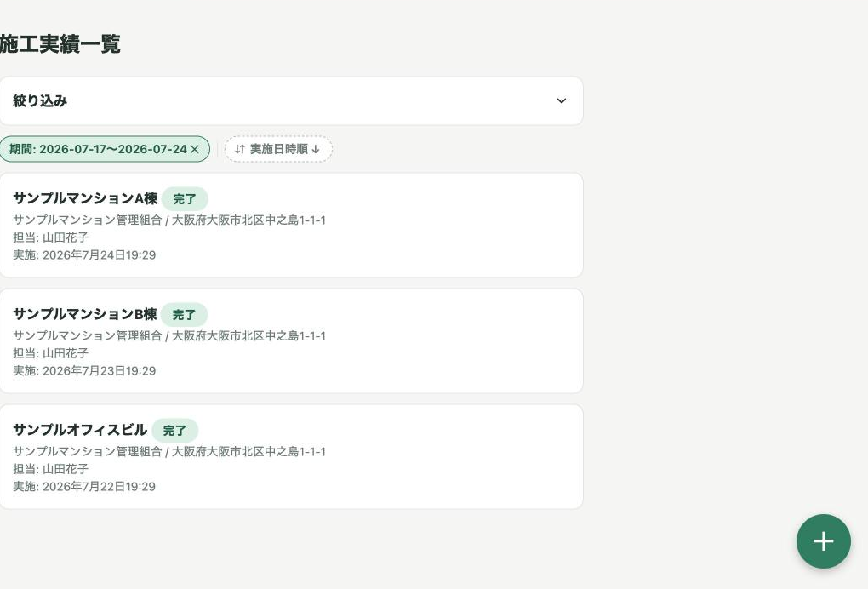Click the address line in the A棟 card
The image size is (868, 589).
point(169,220)
